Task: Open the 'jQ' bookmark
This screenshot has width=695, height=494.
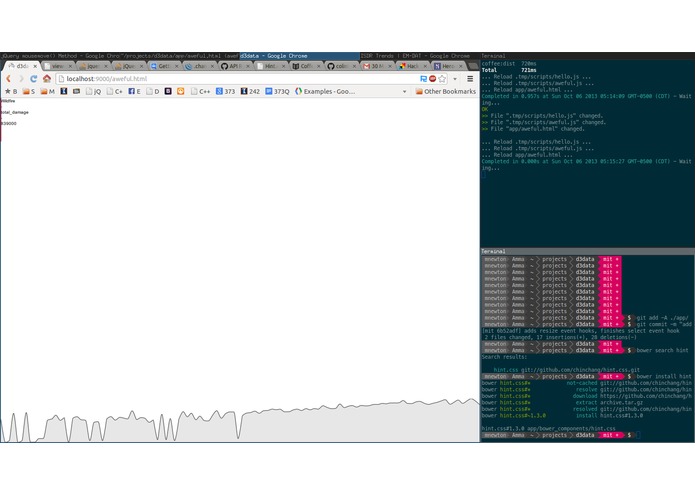Action: pos(93,91)
